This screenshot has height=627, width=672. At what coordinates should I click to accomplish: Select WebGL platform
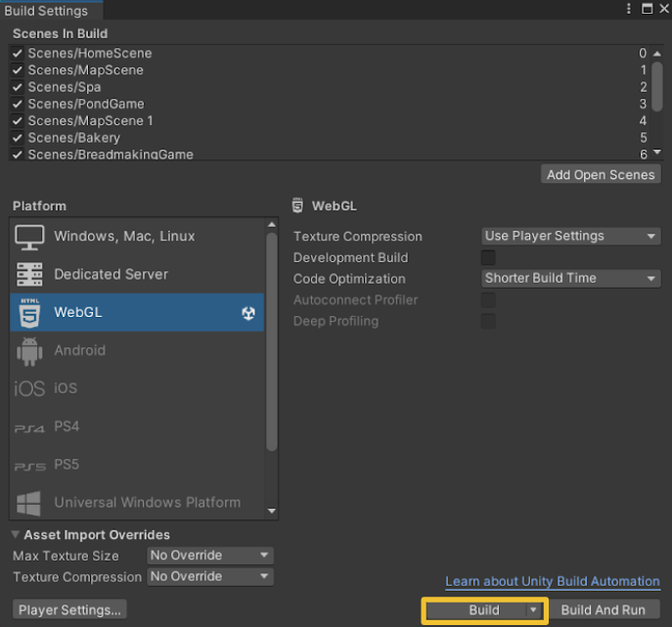pyautogui.click(x=137, y=312)
